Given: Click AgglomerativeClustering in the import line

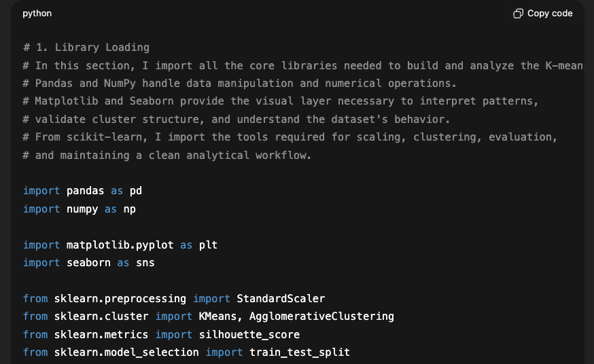Looking at the screenshot, I should 321,316.
